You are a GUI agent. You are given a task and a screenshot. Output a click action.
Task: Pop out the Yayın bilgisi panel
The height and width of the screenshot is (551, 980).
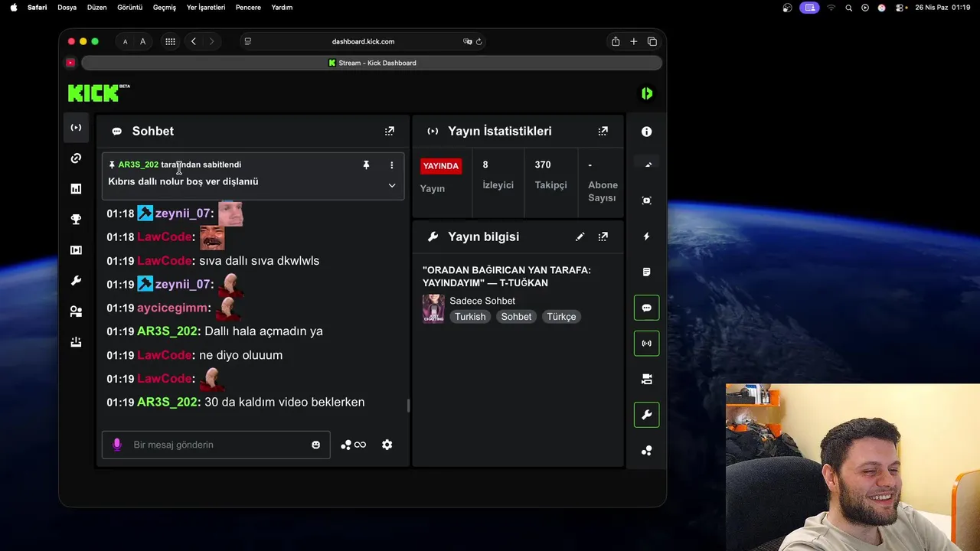(603, 237)
